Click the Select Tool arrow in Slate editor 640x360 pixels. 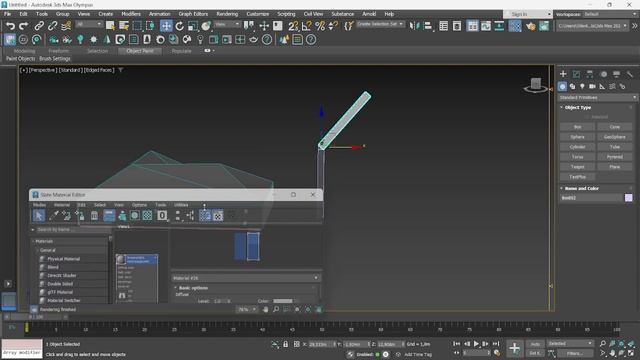point(38,215)
